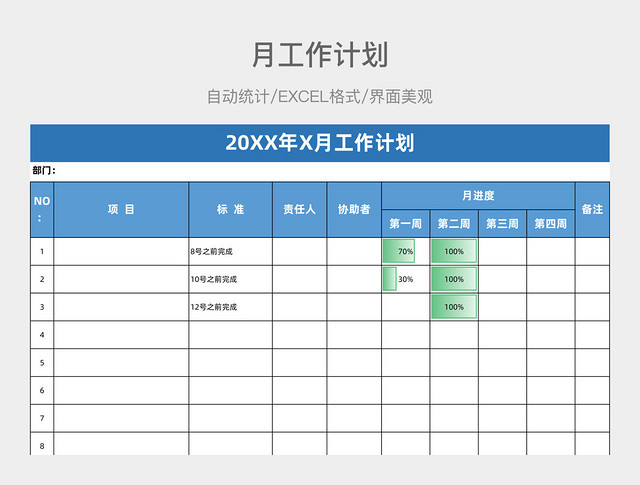Click the '12号之前完成' standard cell
This screenshot has width=640, height=485.
pyautogui.click(x=231, y=307)
